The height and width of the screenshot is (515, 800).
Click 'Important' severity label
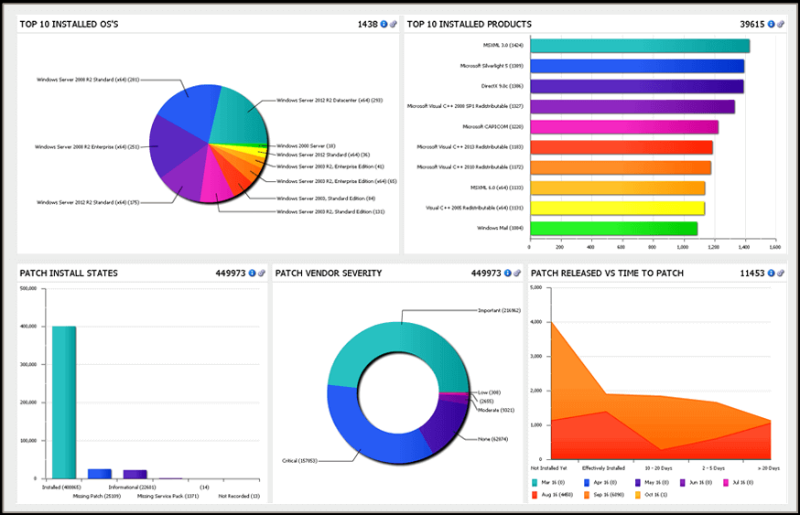coord(499,310)
